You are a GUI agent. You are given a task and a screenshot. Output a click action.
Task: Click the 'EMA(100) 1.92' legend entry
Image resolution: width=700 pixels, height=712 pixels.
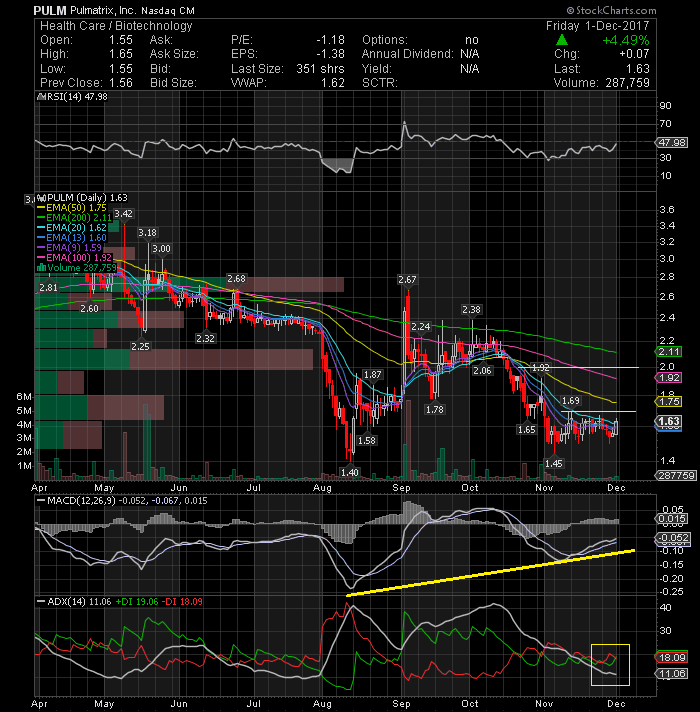(79, 257)
